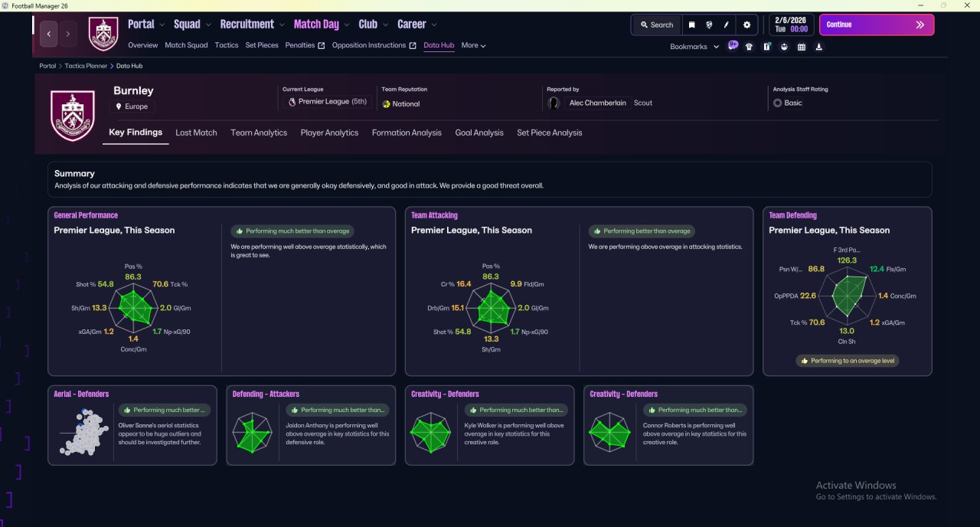
Task: Go forward with the right arrow button
Action: click(68, 34)
